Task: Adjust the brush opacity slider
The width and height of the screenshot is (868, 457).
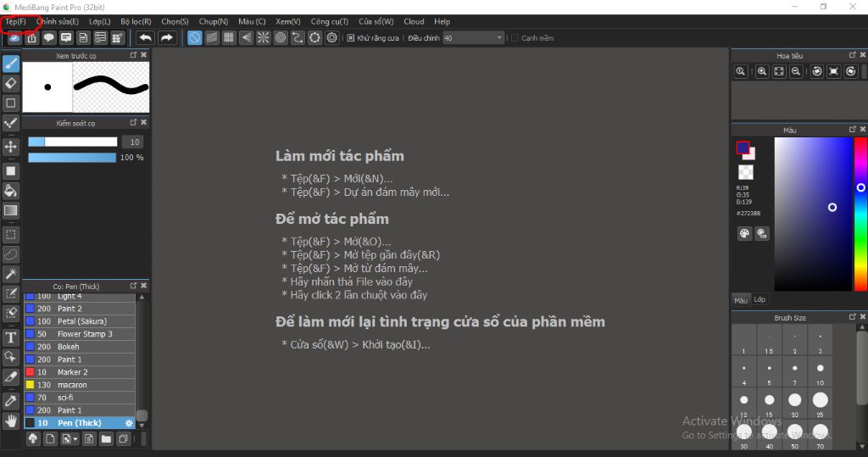Action: 72,158
